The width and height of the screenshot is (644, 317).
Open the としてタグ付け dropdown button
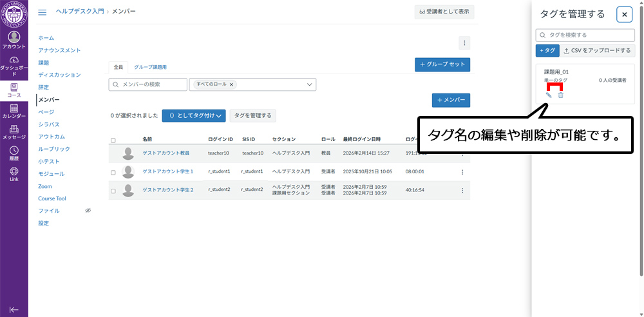pyautogui.click(x=193, y=115)
